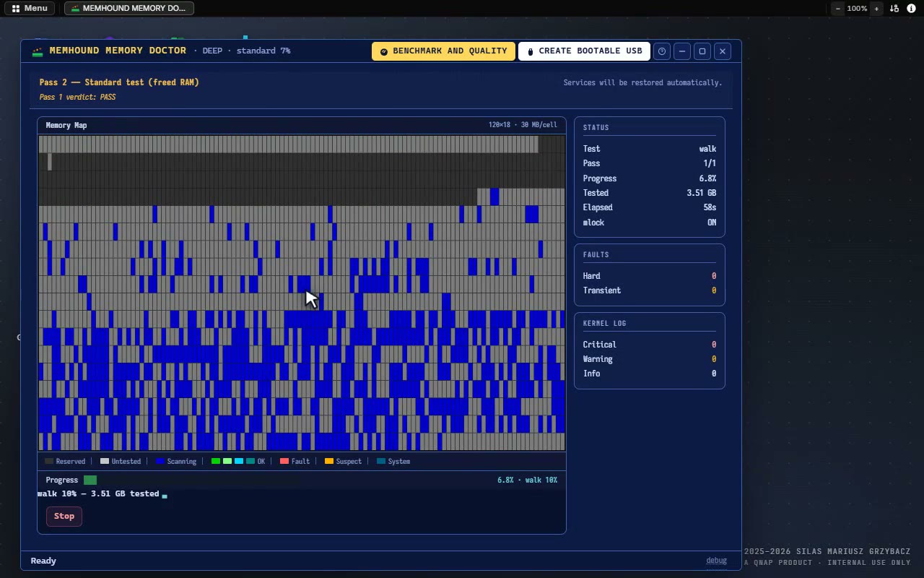924x578 pixels.
Task: Click the "walk 10% — 3.51 GB tested" line
Action: [x=98, y=493]
